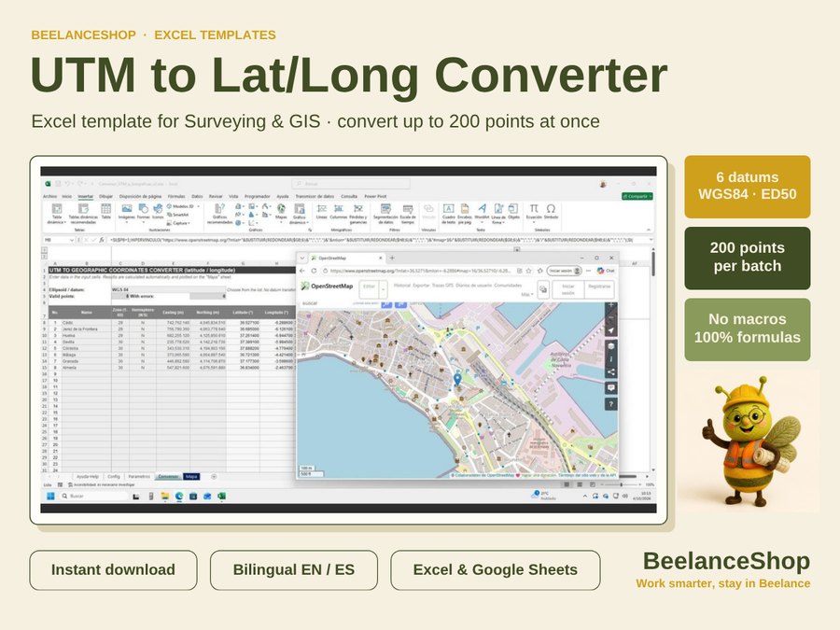Add a new worksheet with the plus button
The height and width of the screenshot is (630, 840).
click(x=214, y=476)
